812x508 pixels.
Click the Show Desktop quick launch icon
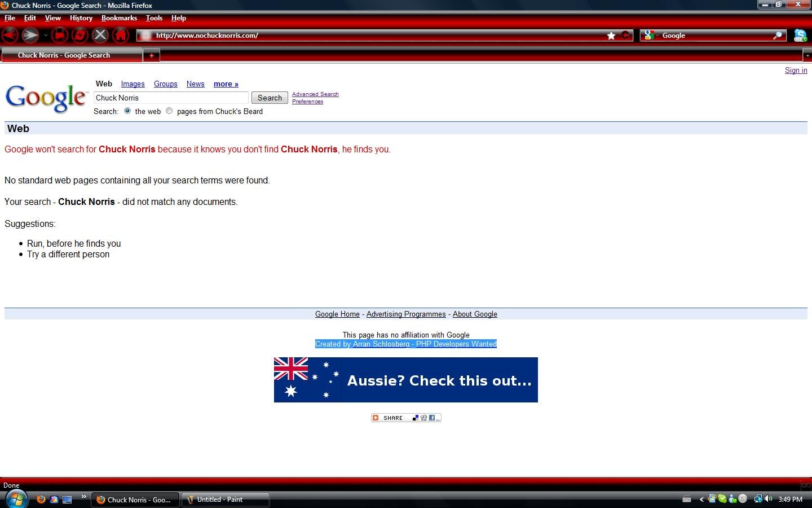coord(67,499)
